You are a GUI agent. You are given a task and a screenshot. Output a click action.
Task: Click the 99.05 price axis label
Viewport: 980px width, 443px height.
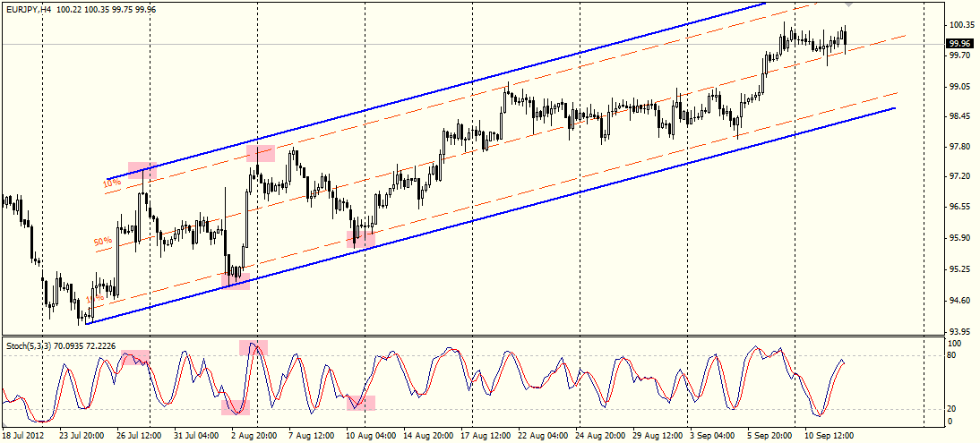click(x=959, y=86)
